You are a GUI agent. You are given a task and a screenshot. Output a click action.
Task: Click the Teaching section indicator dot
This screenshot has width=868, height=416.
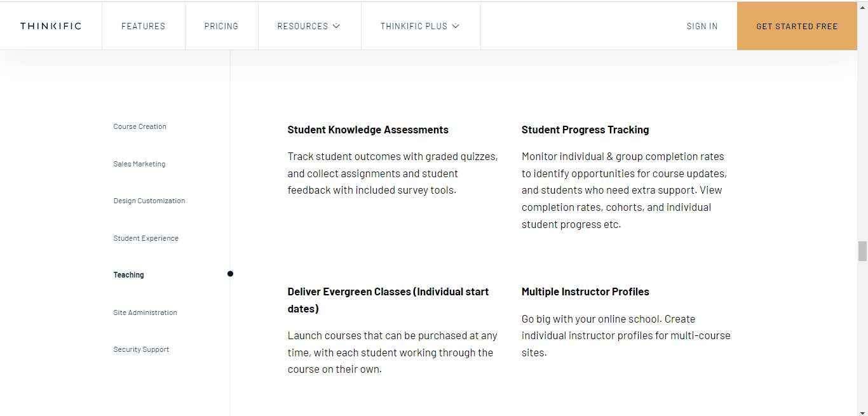(230, 274)
